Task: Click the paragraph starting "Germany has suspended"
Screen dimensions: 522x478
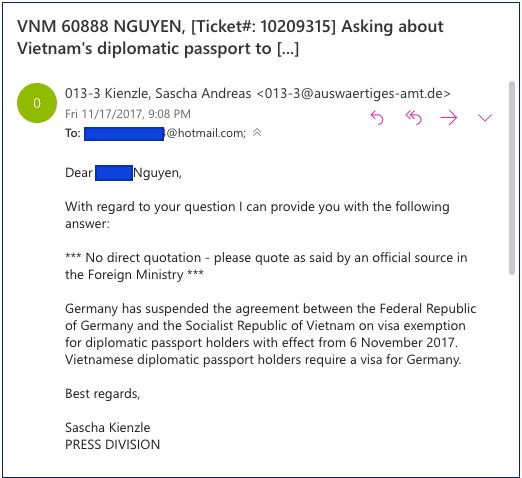Action: point(270,334)
